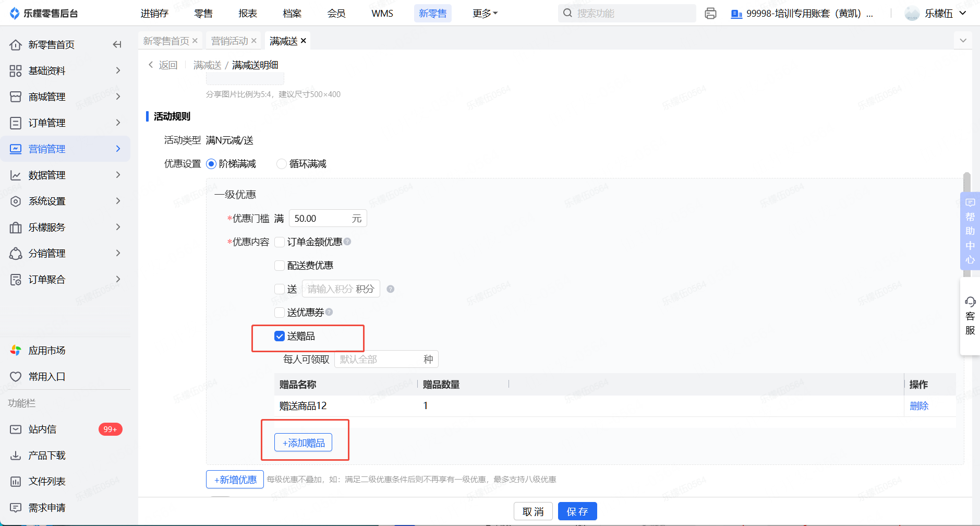
Task: Close the 满减送 tab
Action: pos(304,41)
